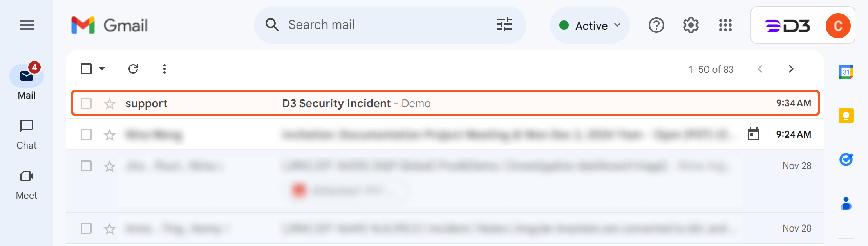Expand the select-all dropdown arrow
This screenshot has height=246, width=868.
pos(102,69)
